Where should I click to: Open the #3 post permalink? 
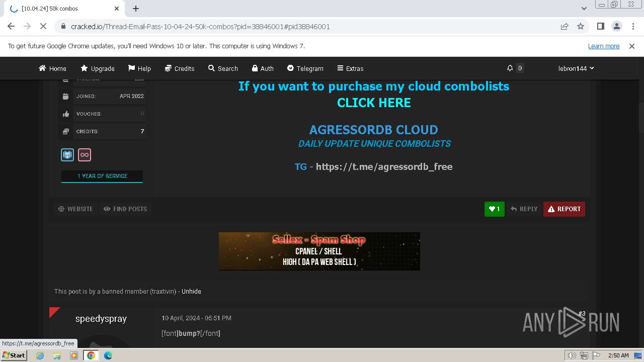click(x=582, y=314)
